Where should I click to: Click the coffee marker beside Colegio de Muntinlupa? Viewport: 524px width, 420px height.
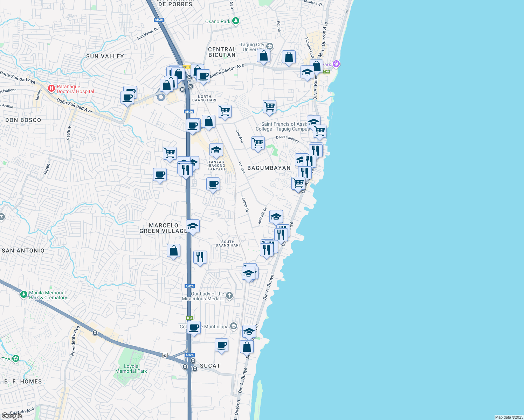(194, 328)
